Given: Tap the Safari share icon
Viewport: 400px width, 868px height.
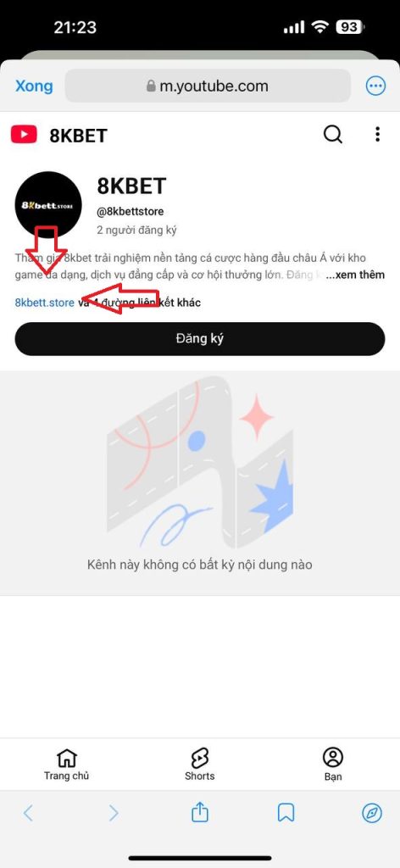Looking at the screenshot, I should (200, 812).
